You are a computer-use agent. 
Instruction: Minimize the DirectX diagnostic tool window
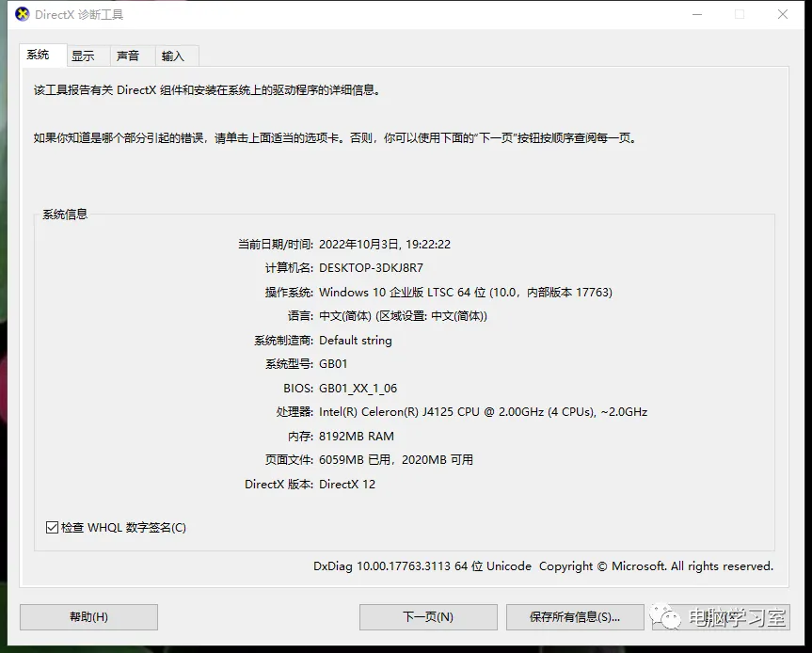pyautogui.click(x=697, y=14)
